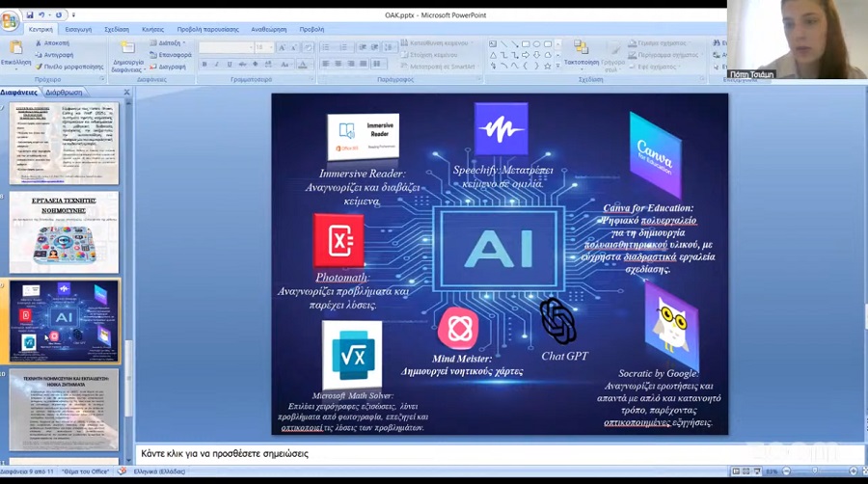Open the Εισαγωγή ribbon tab

pos(78,29)
